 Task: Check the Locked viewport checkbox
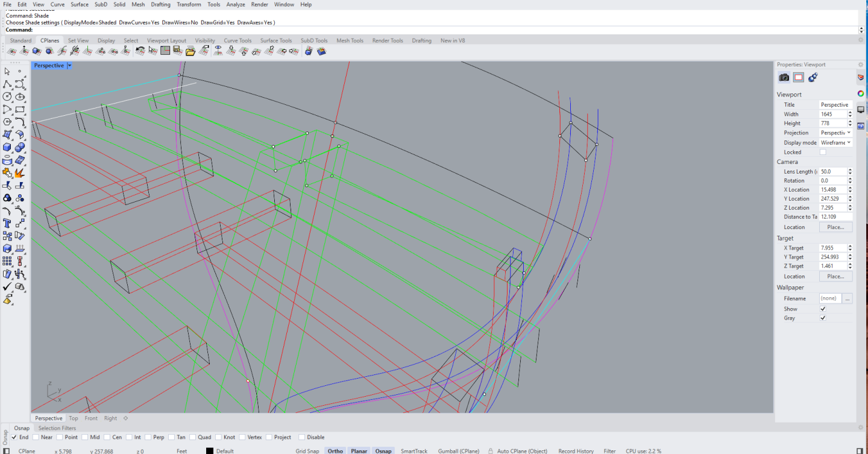(823, 151)
